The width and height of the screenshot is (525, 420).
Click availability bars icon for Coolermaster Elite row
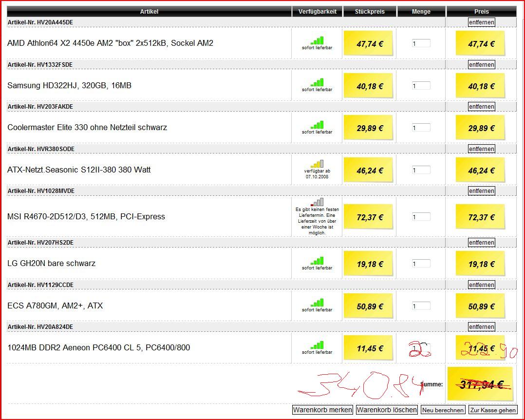pos(317,125)
